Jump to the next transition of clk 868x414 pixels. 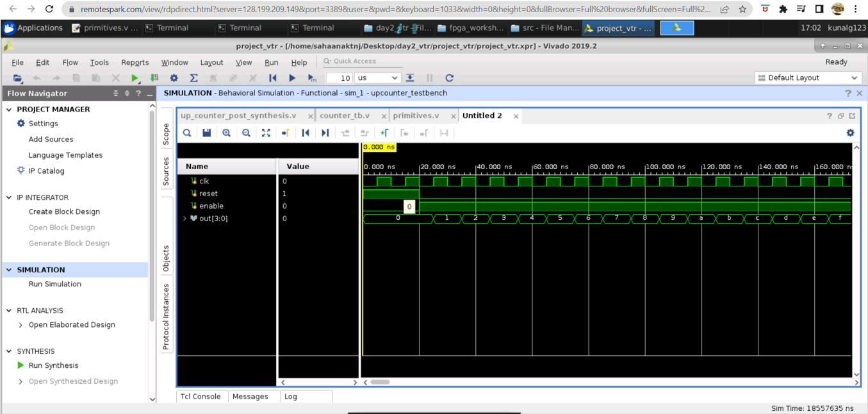325,133
